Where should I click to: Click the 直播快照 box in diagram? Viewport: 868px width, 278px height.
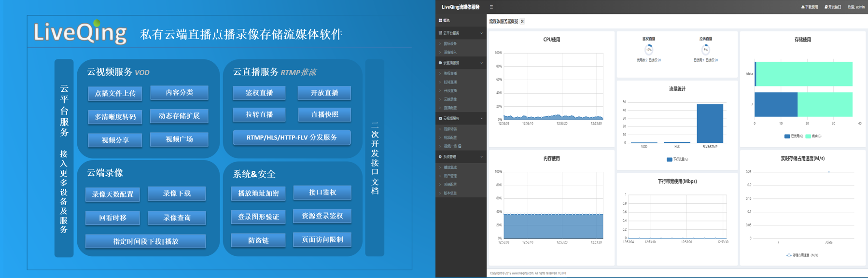(324, 114)
